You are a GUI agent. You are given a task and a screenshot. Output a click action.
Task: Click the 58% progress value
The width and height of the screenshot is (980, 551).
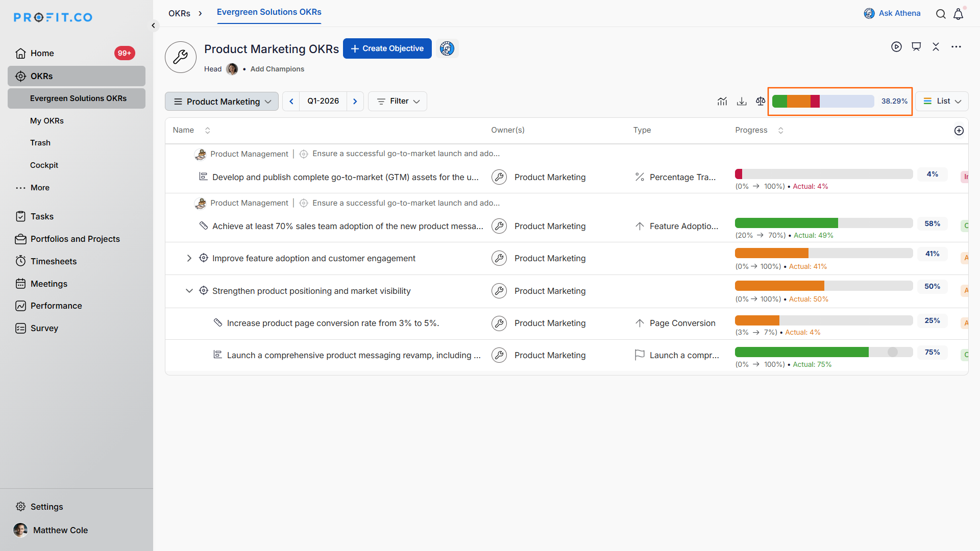coord(932,223)
